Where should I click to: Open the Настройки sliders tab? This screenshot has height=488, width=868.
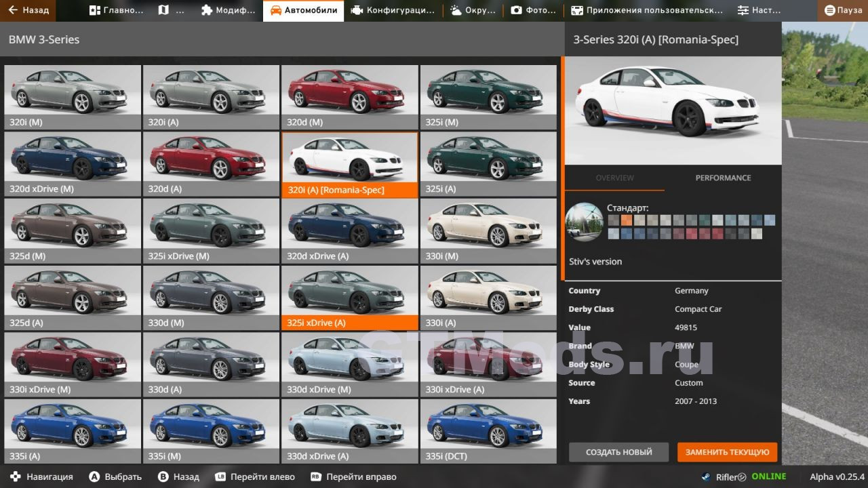(759, 10)
